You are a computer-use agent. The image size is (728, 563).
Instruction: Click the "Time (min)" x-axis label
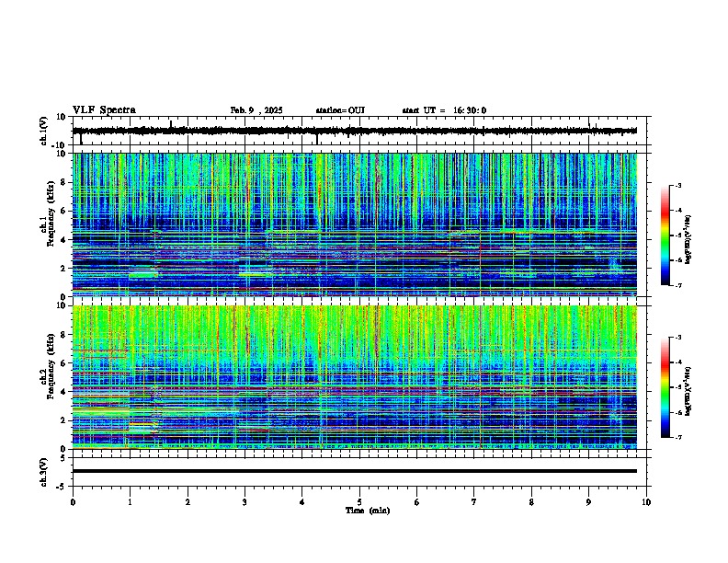pyautogui.click(x=368, y=511)
